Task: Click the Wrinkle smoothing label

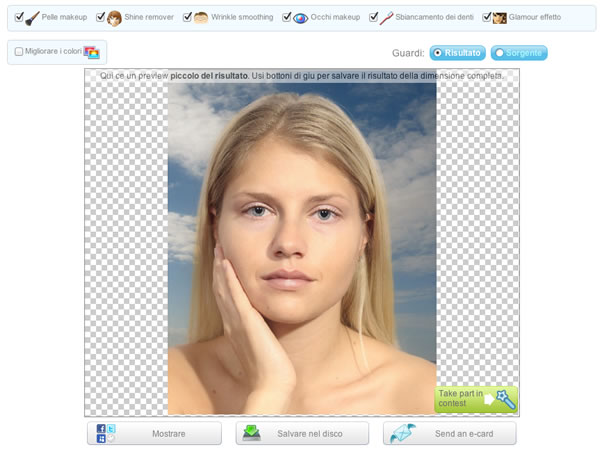Action: tap(242, 17)
